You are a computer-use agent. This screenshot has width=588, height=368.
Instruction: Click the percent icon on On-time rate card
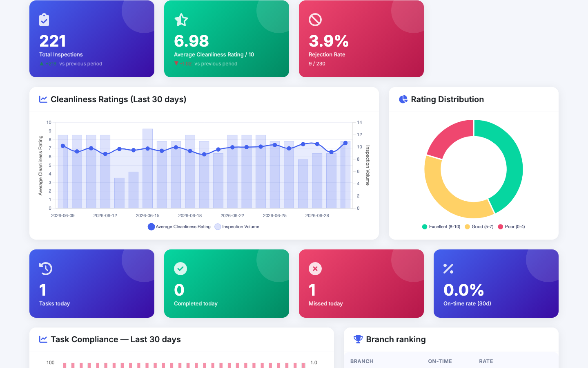[448, 269]
